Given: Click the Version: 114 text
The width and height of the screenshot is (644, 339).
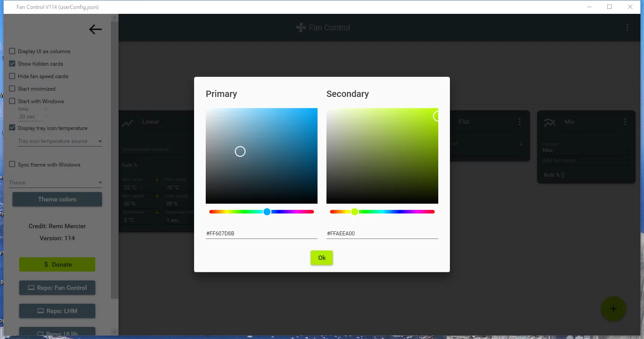Looking at the screenshot, I should click(57, 238).
